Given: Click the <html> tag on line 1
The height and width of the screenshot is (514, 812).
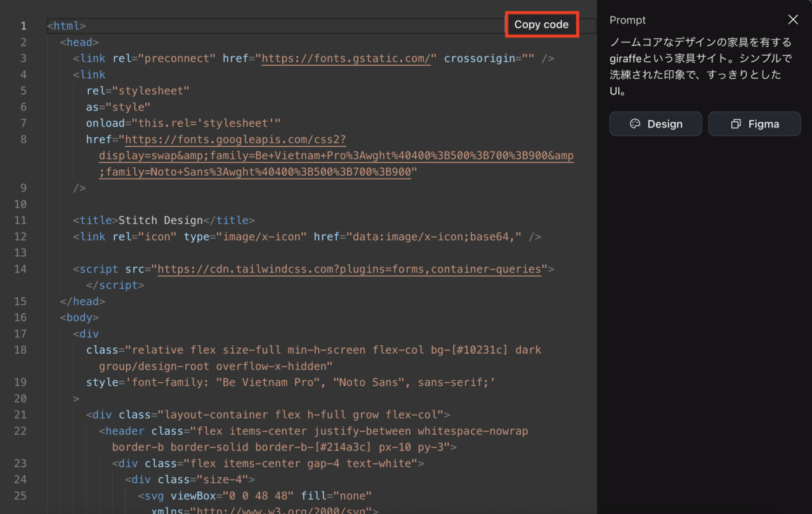Looking at the screenshot, I should click(x=67, y=26).
